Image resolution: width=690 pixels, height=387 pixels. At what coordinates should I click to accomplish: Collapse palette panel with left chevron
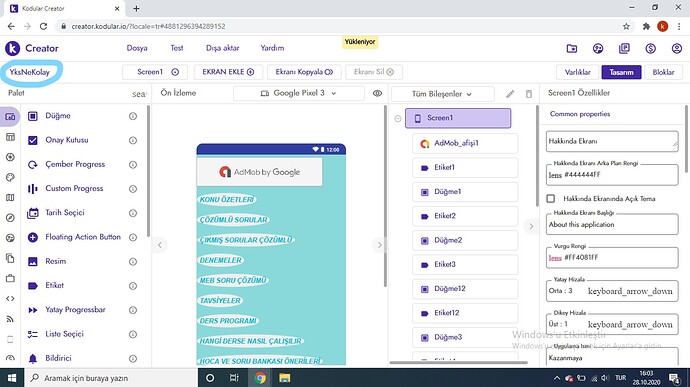click(160, 245)
